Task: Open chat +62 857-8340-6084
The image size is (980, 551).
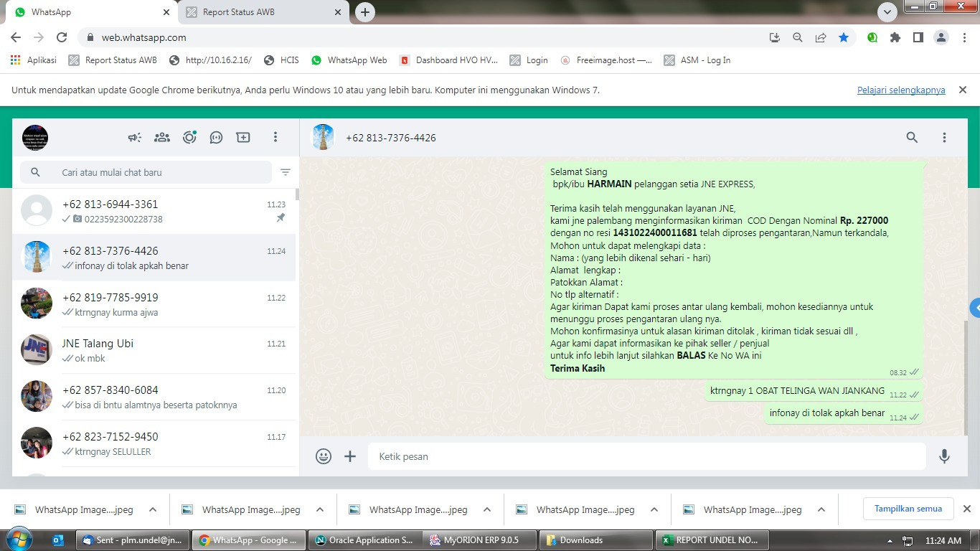Action: click(154, 397)
